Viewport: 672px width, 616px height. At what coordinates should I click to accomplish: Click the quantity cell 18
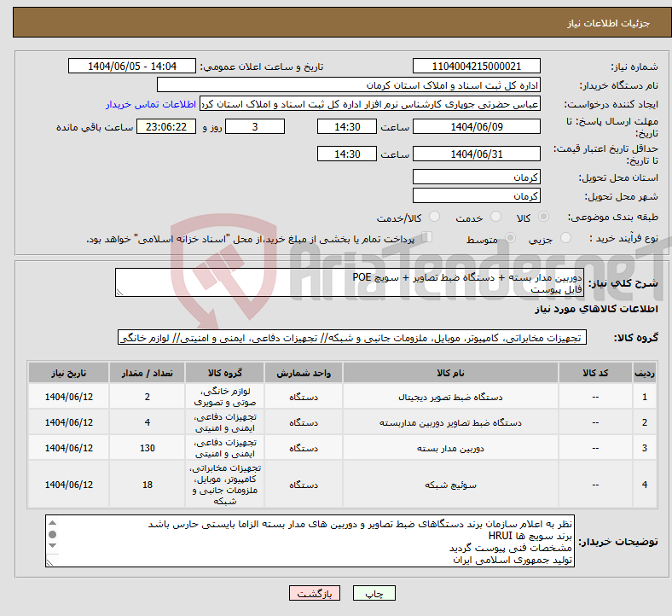pos(147,485)
